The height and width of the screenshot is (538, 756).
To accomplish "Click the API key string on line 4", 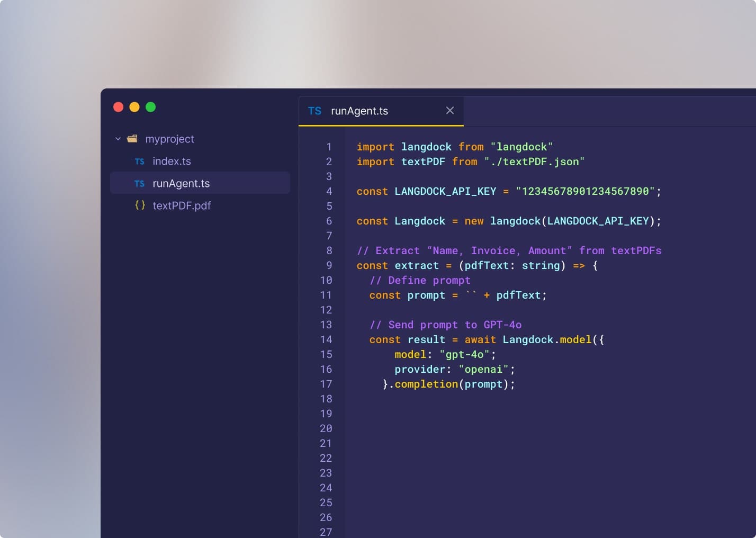I will pyautogui.click(x=585, y=191).
